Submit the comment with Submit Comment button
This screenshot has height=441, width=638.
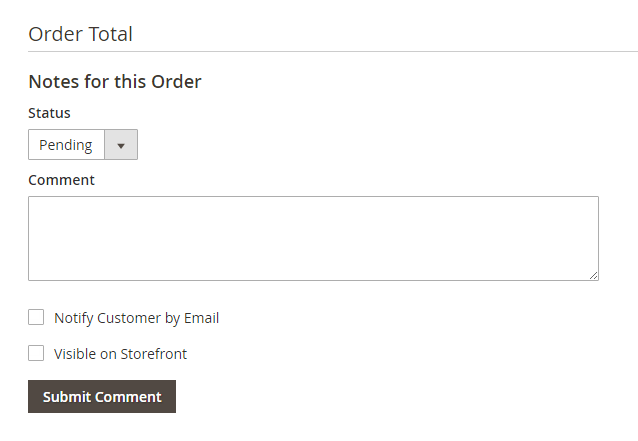click(x=102, y=397)
